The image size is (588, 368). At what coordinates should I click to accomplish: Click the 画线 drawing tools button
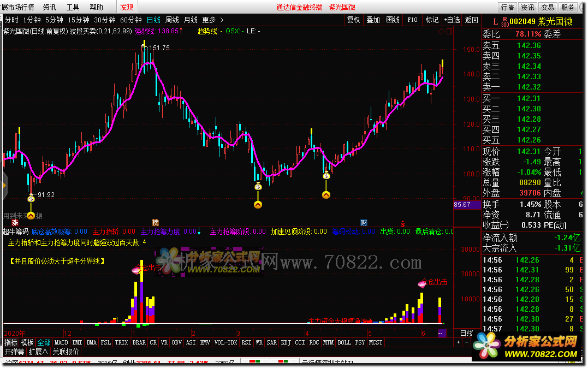coord(393,20)
